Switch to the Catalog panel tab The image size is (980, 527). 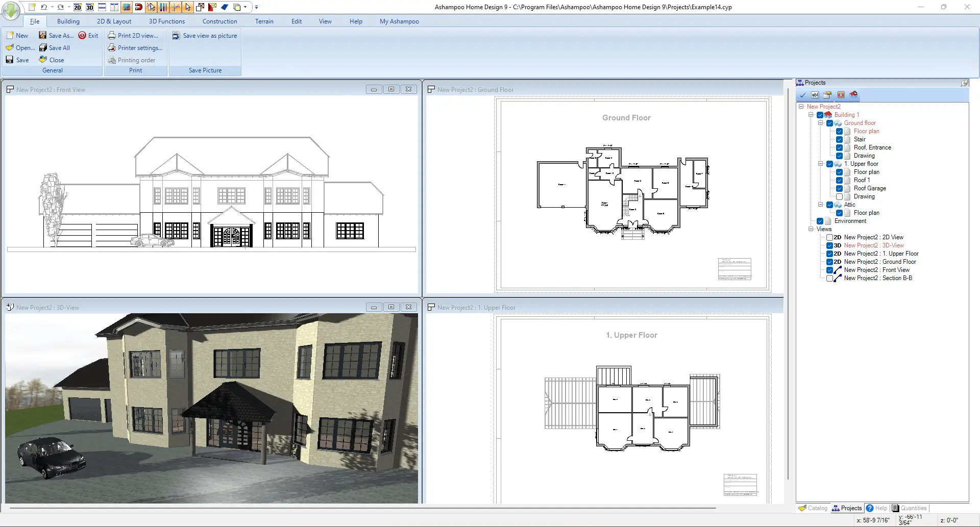tap(813, 508)
